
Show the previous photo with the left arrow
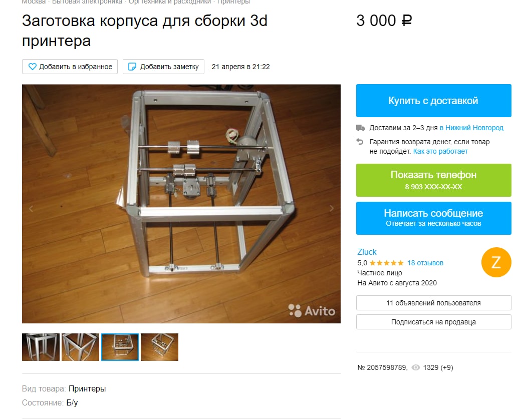[31, 209]
